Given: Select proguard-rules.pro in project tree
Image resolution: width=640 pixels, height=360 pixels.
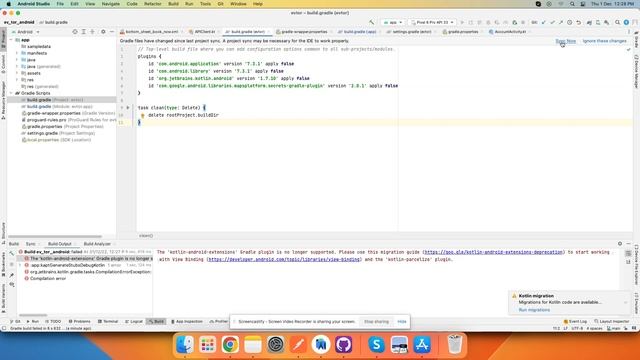Looking at the screenshot, I should (x=69, y=120).
